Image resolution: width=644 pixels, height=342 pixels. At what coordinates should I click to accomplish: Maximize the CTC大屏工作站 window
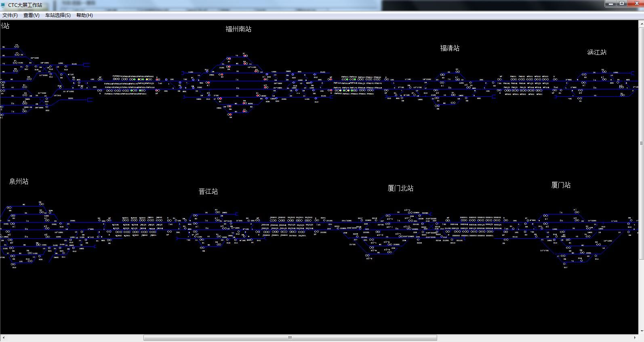[x=622, y=4]
